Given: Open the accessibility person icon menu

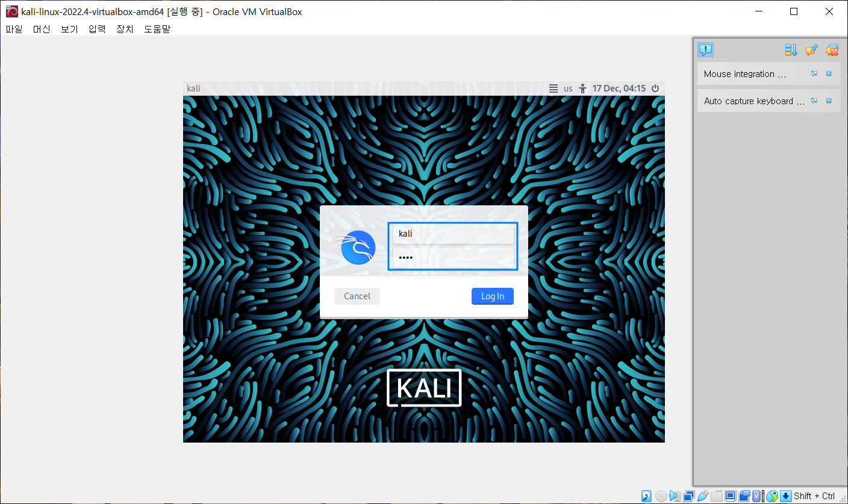Looking at the screenshot, I should pyautogui.click(x=582, y=89).
